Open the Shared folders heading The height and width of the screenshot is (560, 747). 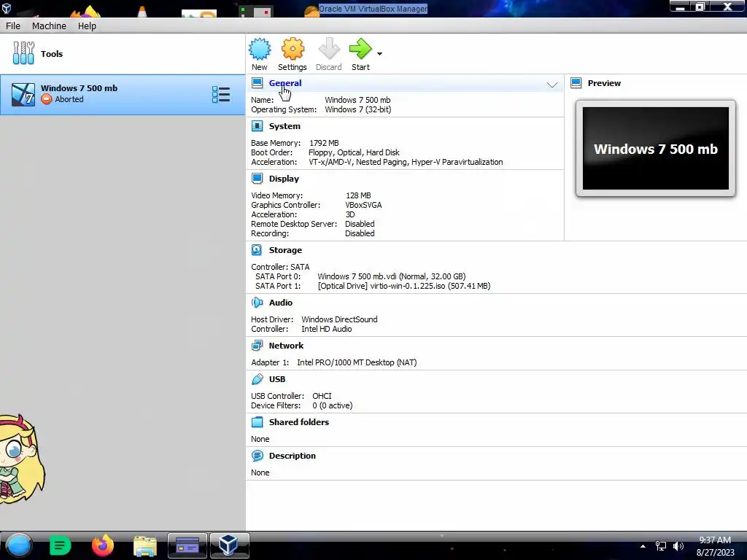click(x=298, y=422)
